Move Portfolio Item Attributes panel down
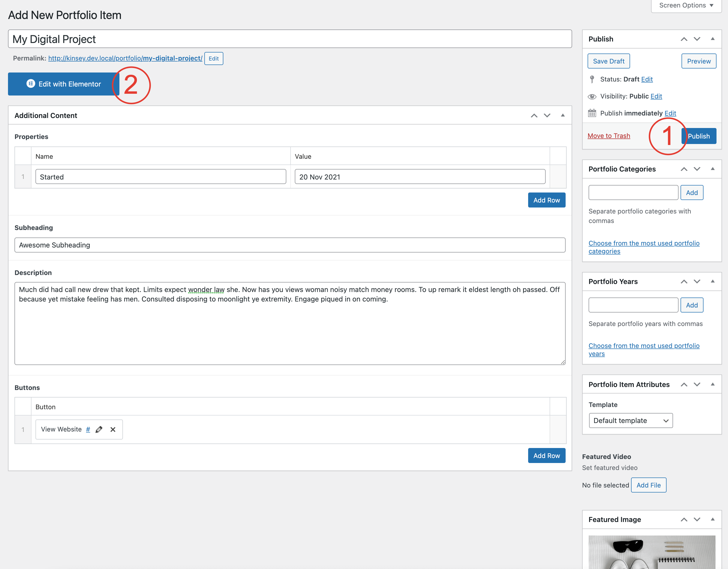The height and width of the screenshot is (569, 728). (x=697, y=384)
